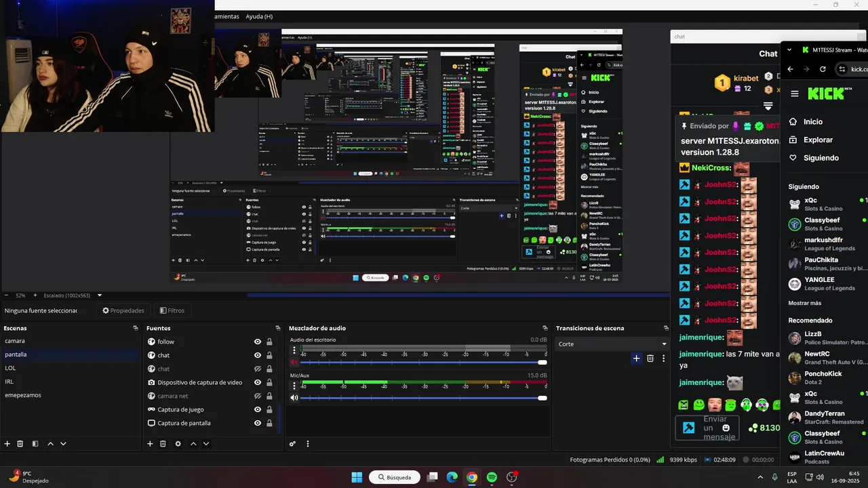Open options dots for the Mic/Aux channel
This screenshot has width=868, height=488.
[x=294, y=386]
